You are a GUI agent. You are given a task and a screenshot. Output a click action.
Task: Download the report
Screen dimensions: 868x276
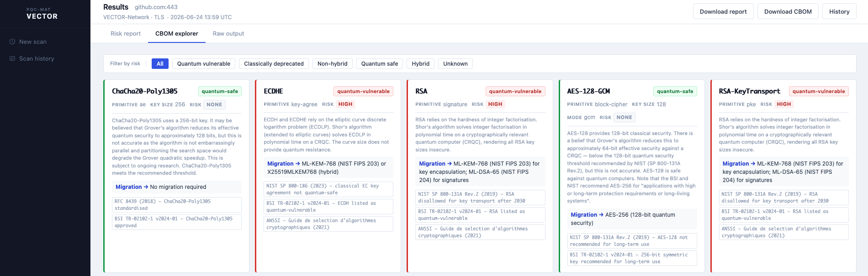[723, 11]
